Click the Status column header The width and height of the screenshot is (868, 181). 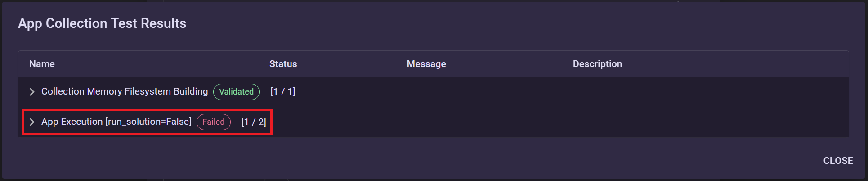point(283,64)
